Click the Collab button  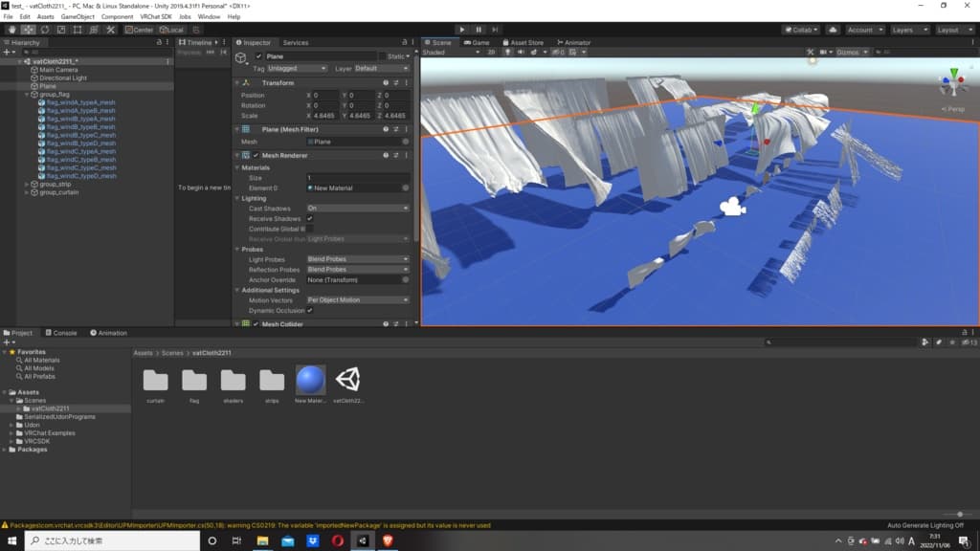(801, 30)
